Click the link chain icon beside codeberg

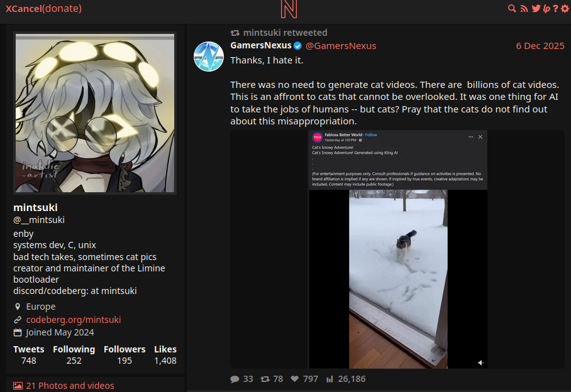tap(18, 320)
